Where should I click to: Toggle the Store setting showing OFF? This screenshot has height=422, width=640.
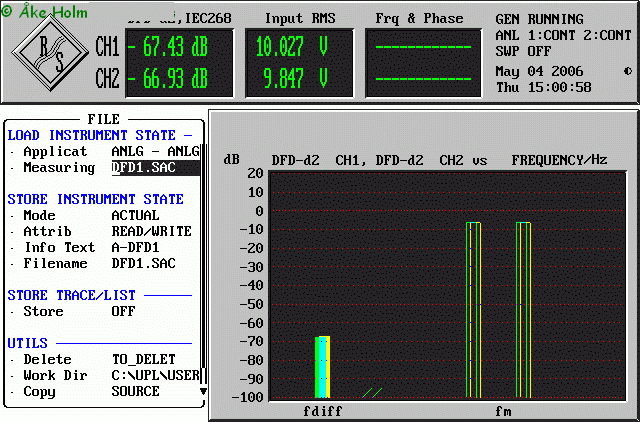(123, 311)
